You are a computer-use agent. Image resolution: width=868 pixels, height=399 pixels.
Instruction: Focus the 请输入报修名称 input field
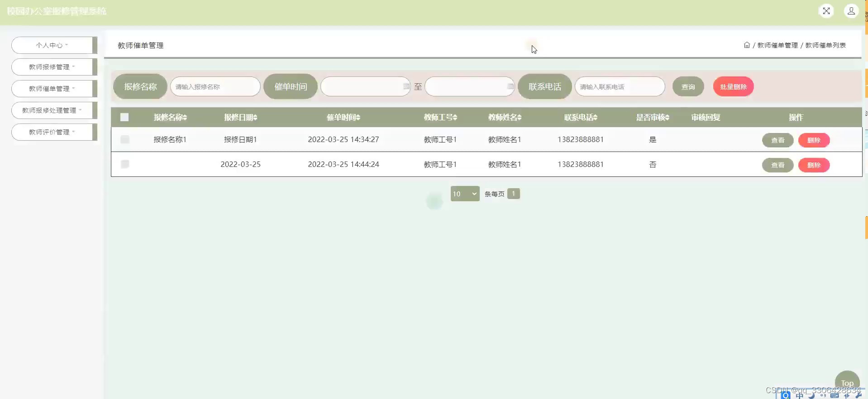(x=215, y=86)
